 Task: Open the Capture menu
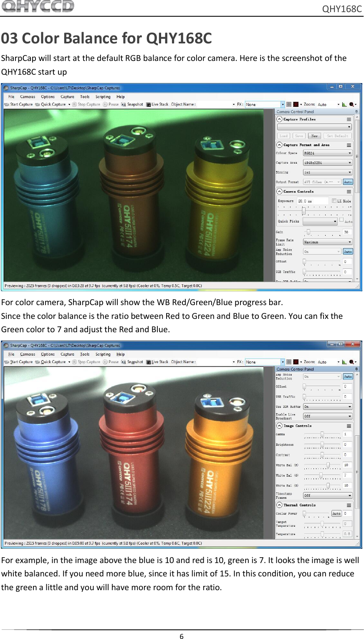[67, 96]
